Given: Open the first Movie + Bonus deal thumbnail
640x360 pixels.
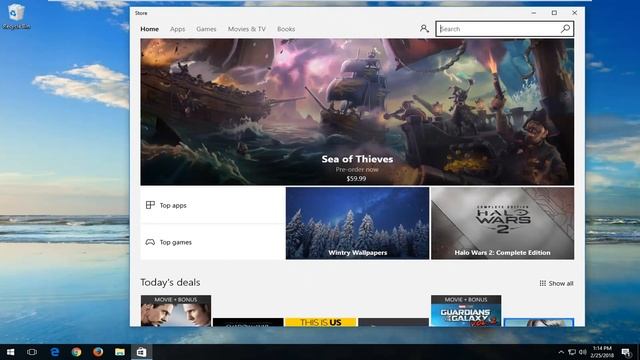Looking at the screenshot, I should [176, 311].
